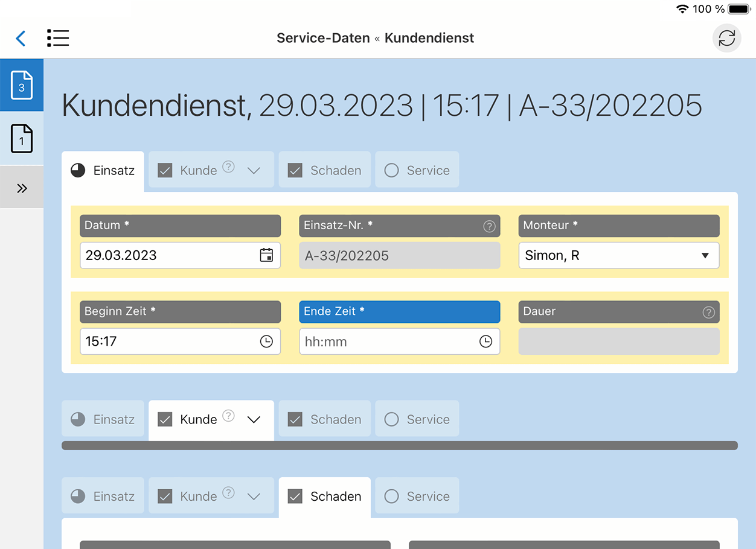Select Service tab in first tab row
Screen dimensions: 756x549
pyautogui.click(x=417, y=171)
